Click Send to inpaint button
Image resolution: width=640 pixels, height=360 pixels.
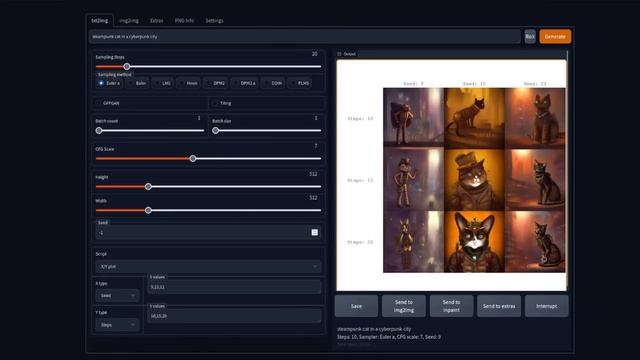click(451, 306)
